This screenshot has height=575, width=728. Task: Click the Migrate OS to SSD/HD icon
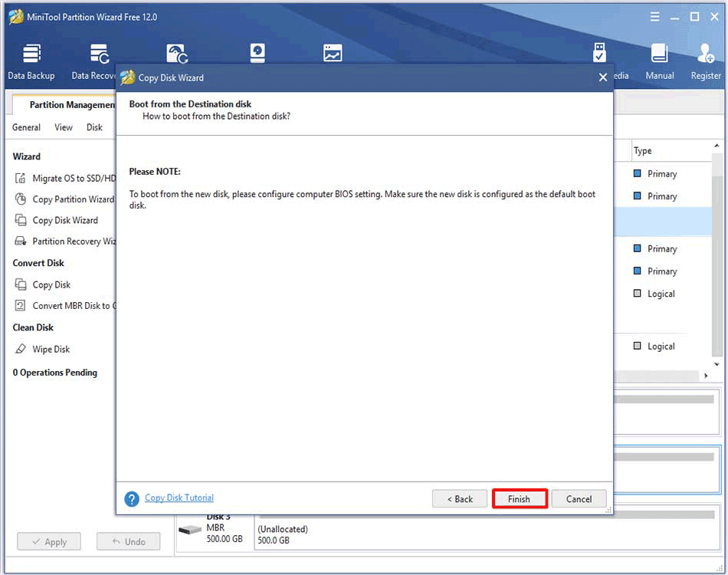(x=21, y=179)
